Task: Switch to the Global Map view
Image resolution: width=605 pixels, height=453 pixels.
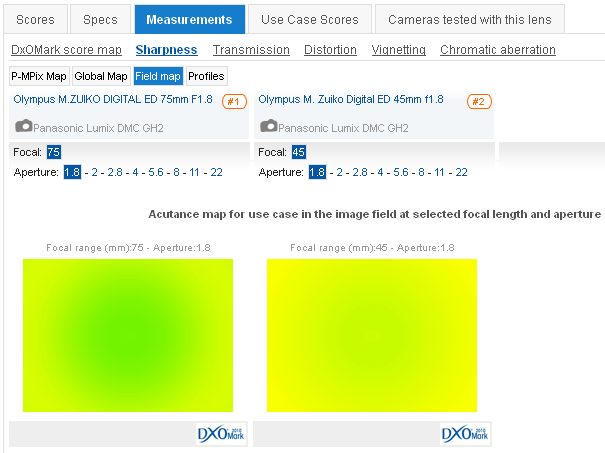Action: tap(100, 76)
